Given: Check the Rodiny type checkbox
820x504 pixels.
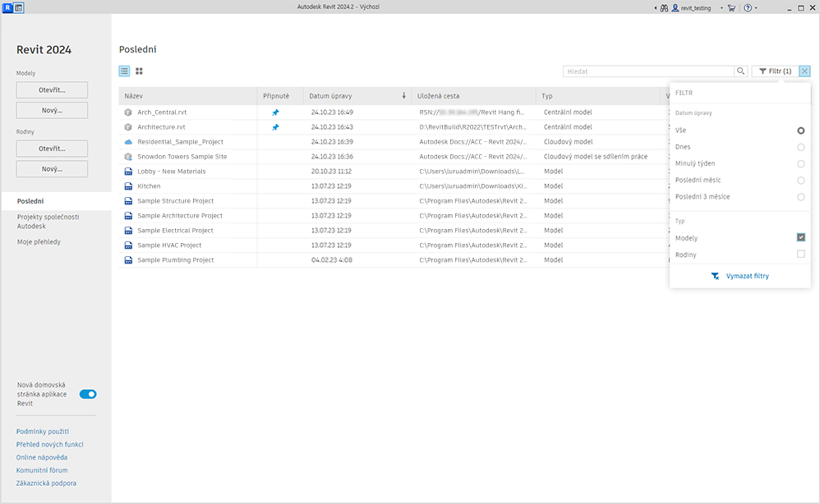Looking at the screenshot, I should point(800,254).
